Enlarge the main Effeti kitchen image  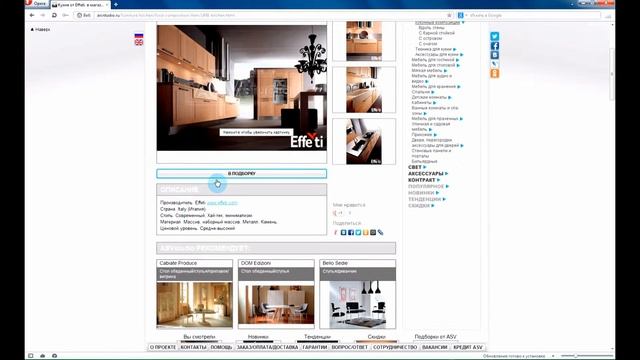pyautogui.click(x=242, y=88)
